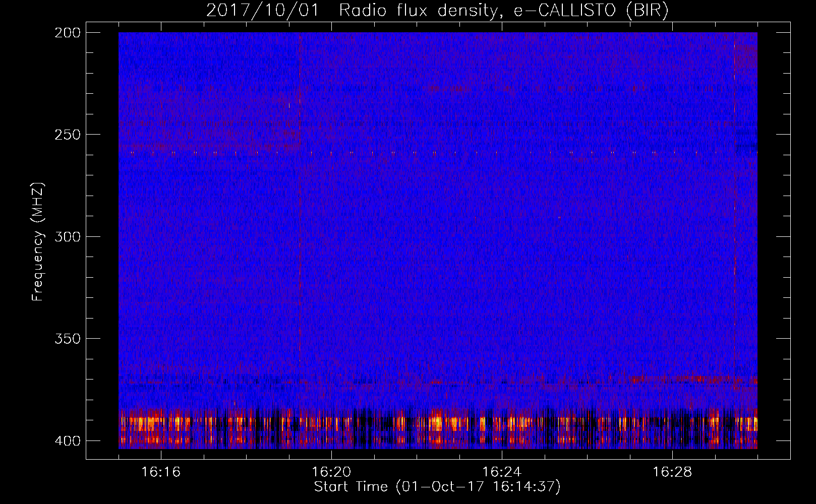Click the 'Start Time (01-Oct-17 16:14:37)' label
Screen dimensions: 816x504
pos(437,487)
